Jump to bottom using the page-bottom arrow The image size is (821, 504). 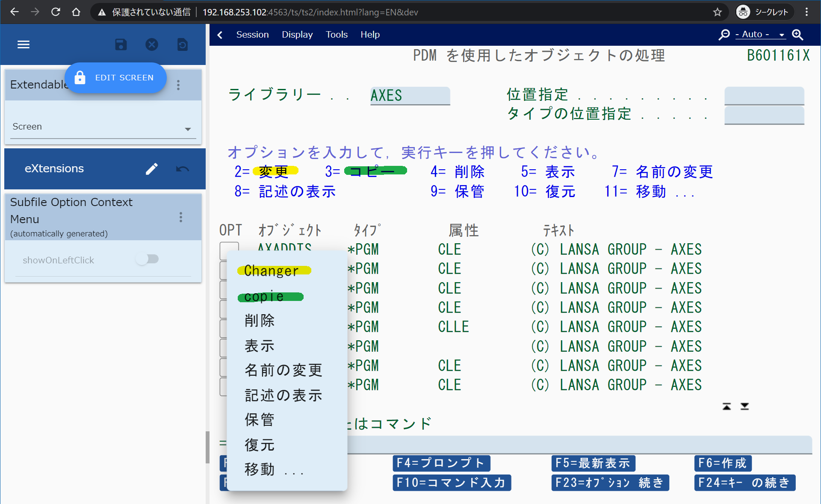coord(745,406)
